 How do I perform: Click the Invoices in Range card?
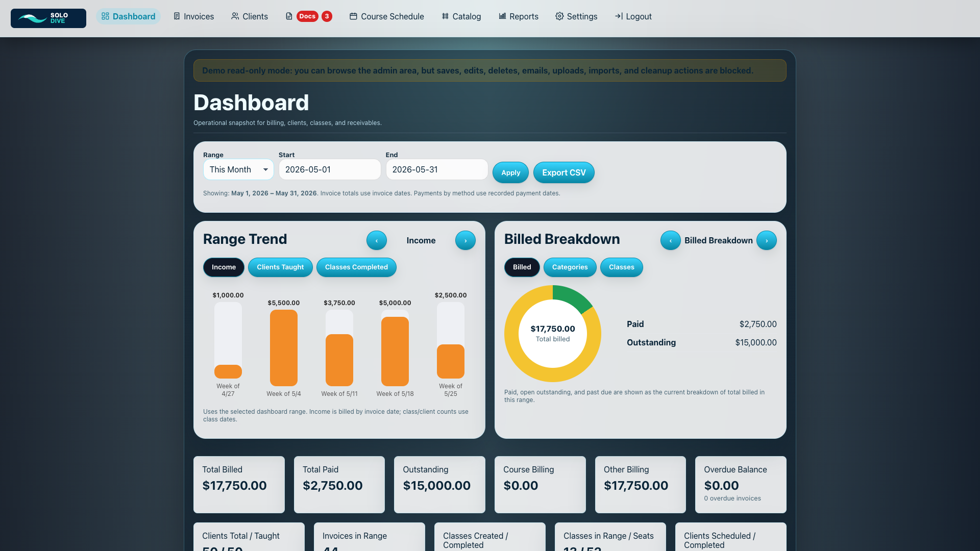370,537
